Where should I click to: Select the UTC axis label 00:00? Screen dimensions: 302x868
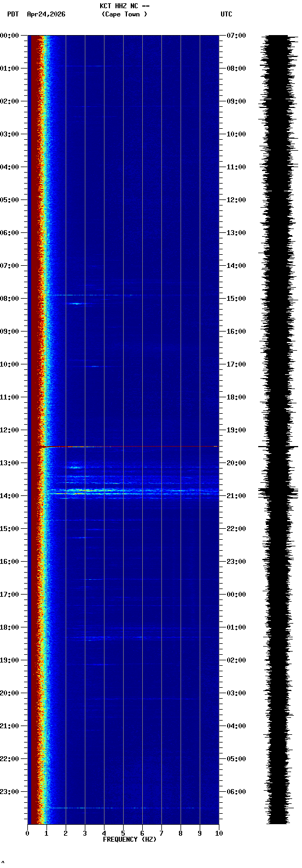tap(236, 595)
